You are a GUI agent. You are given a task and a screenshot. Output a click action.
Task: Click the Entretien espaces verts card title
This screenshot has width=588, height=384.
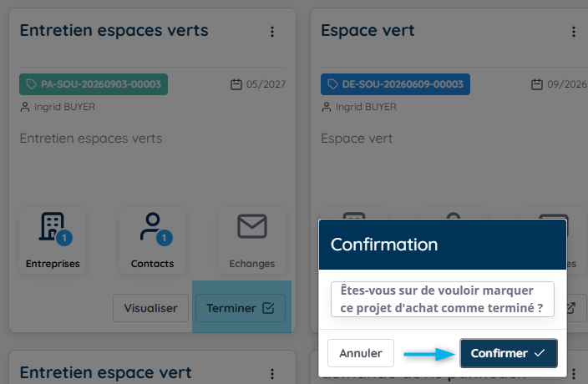coord(114,30)
